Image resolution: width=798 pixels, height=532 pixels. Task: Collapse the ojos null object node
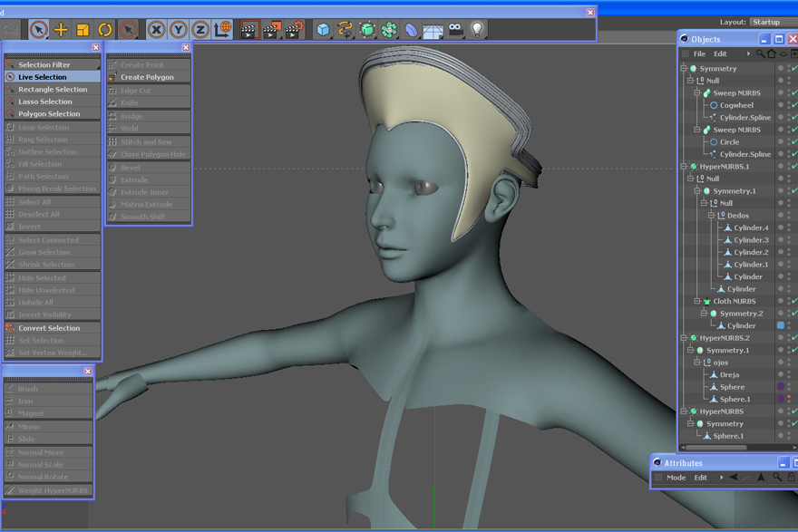coord(697,363)
